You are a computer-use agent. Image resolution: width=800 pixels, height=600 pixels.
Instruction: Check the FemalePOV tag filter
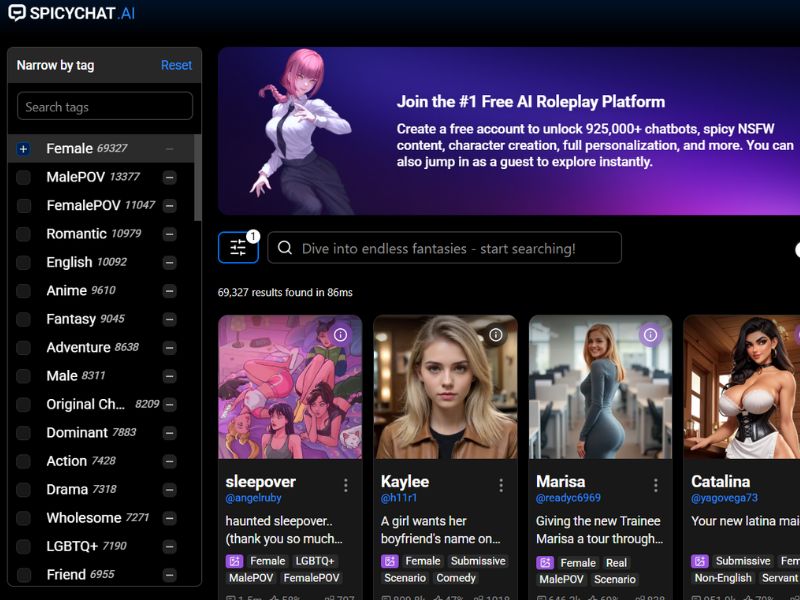[23, 206]
